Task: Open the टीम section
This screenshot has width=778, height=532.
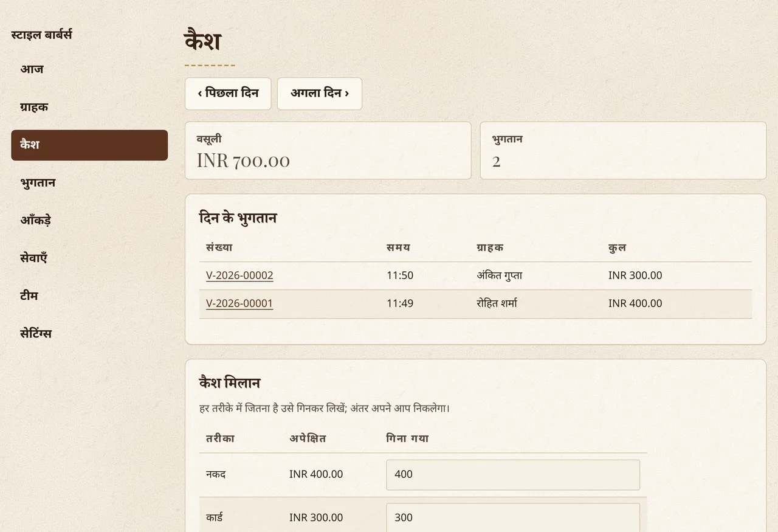Action: click(x=89, y=295)
